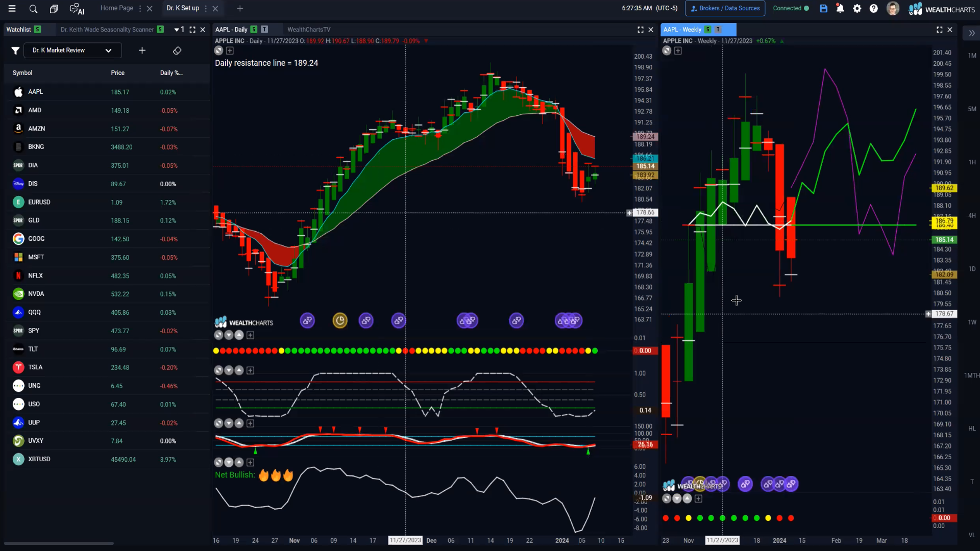Open the workspace layouts copy icon
Viewport: 980px width, 551px height.
tap(54, 9)
